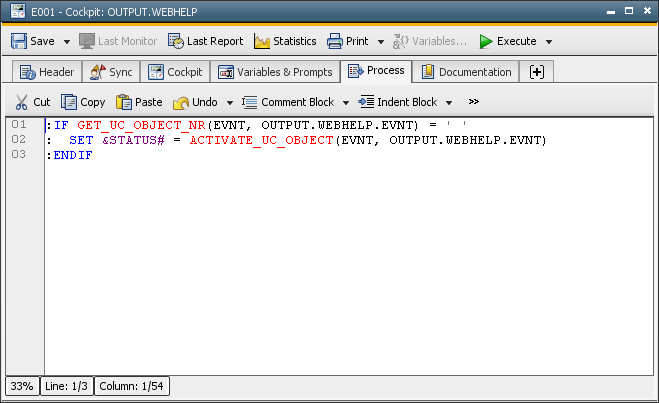
Task: Switch to the Cockpit tab
Action: click(175, 72)
